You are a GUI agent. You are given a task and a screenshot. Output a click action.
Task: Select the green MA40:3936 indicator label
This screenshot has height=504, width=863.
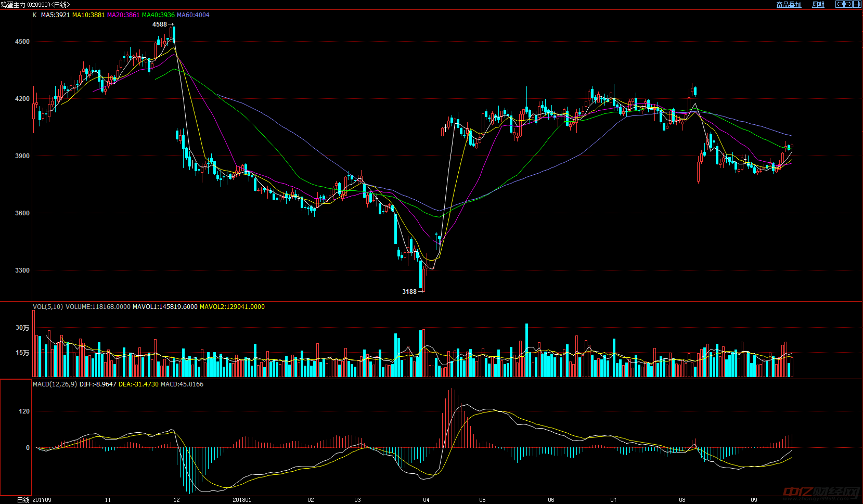pyautogui.click(x=158, y=15)
